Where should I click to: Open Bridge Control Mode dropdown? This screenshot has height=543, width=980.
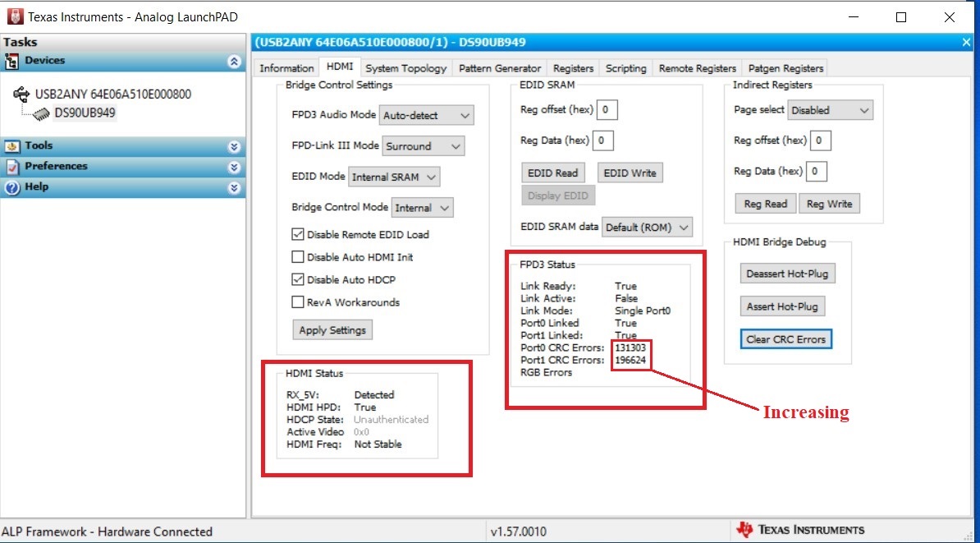tap(422, 208)
